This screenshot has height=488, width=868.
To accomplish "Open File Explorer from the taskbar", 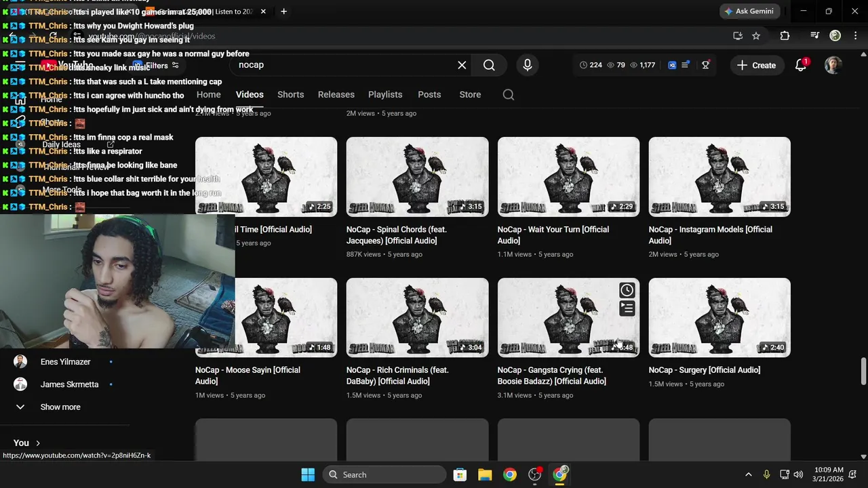I will [485, 474].
